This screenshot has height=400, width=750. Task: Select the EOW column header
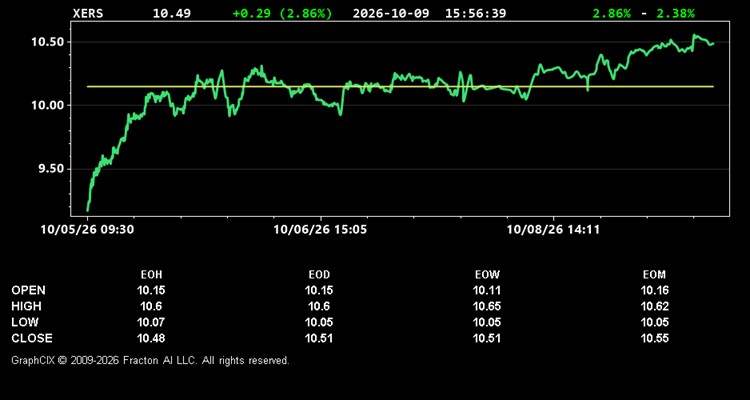pos(487,275)
